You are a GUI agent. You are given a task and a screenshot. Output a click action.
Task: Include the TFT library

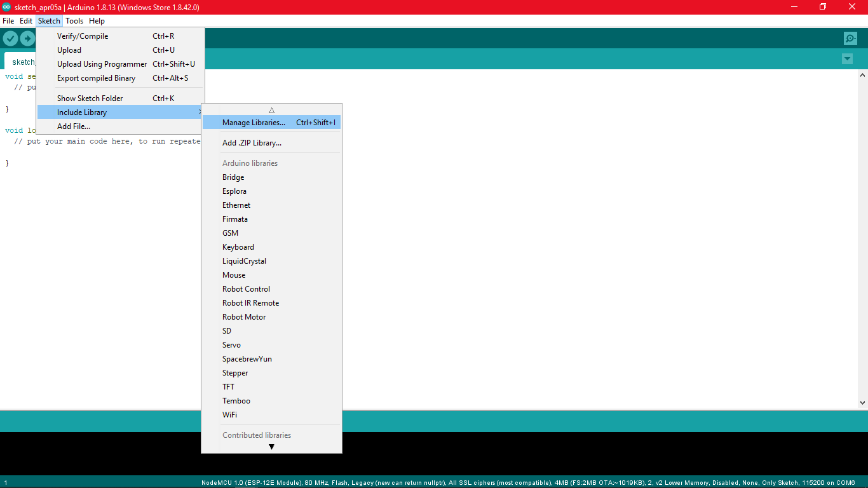point(271,387)
